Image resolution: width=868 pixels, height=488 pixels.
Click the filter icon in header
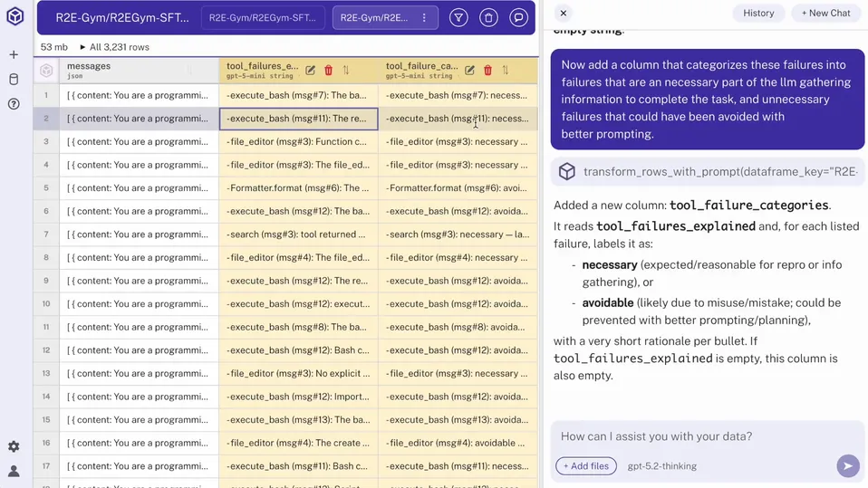coord(459,17)
